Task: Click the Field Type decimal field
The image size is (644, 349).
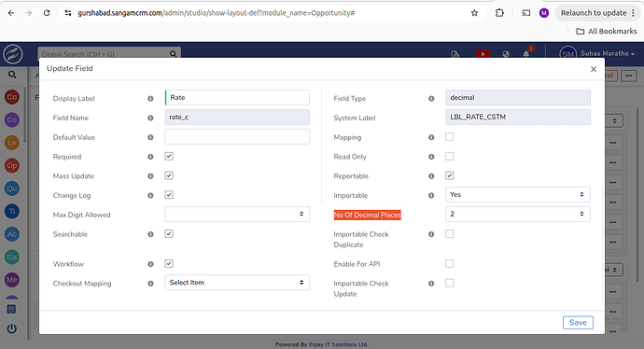Action: [x=517, y=98]
